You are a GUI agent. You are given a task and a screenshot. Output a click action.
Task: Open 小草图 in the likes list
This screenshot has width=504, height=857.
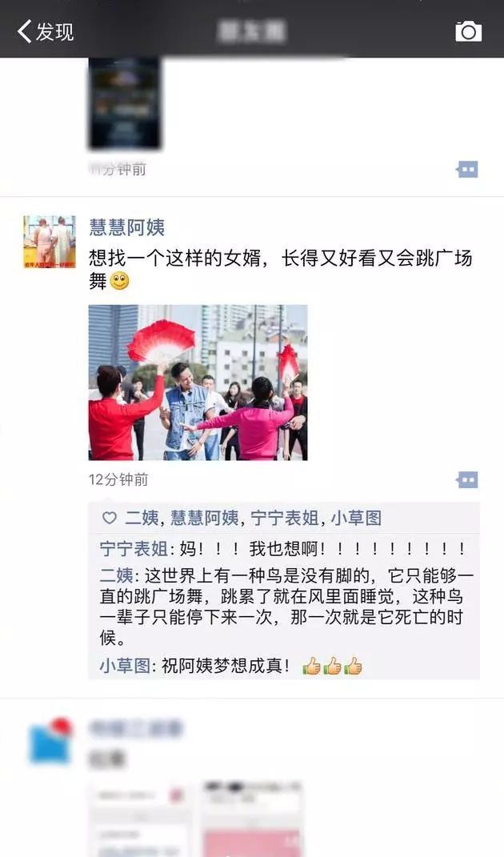(356, 518)
